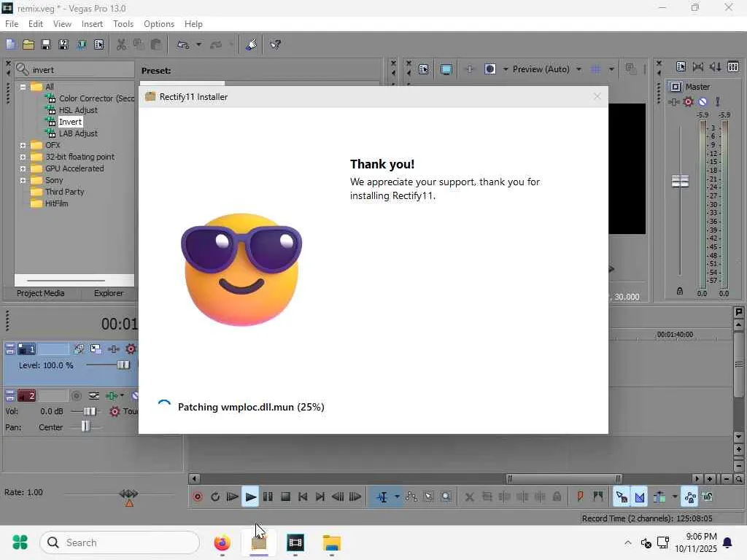
Task: Open the Preview (Auto) quality dropdown
Action: pyautogui.click(x=578, y=69)
